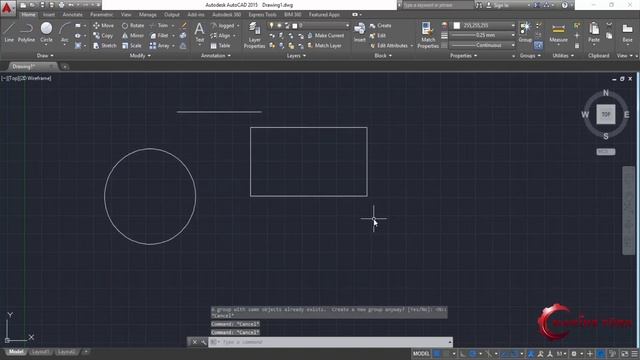The height and width of the screenshot is (360, 640).
Task: Expand the Modify panel
Action: [140, 56]
